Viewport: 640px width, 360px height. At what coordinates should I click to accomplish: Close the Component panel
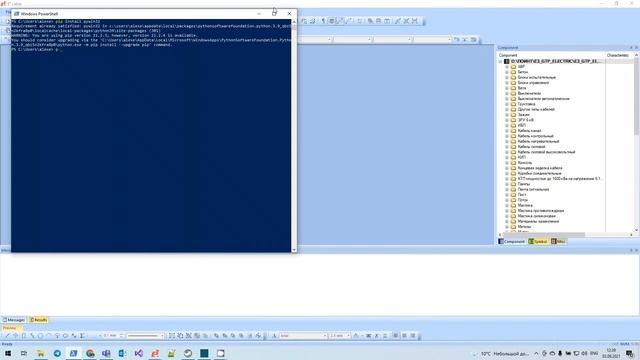click(x=636, y=48)
